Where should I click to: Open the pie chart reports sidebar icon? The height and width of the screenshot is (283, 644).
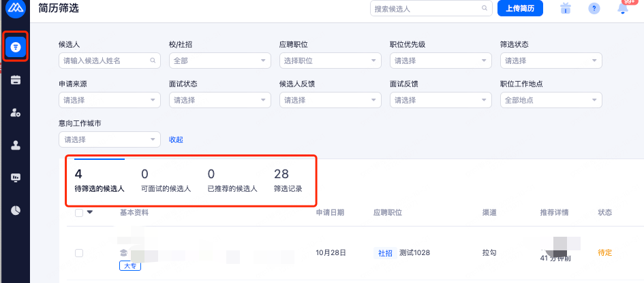tap(15, 210)
